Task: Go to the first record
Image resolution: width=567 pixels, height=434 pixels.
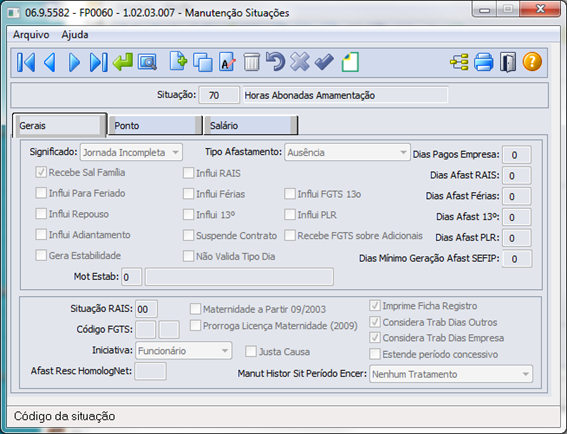Action: tap(26, 62)
